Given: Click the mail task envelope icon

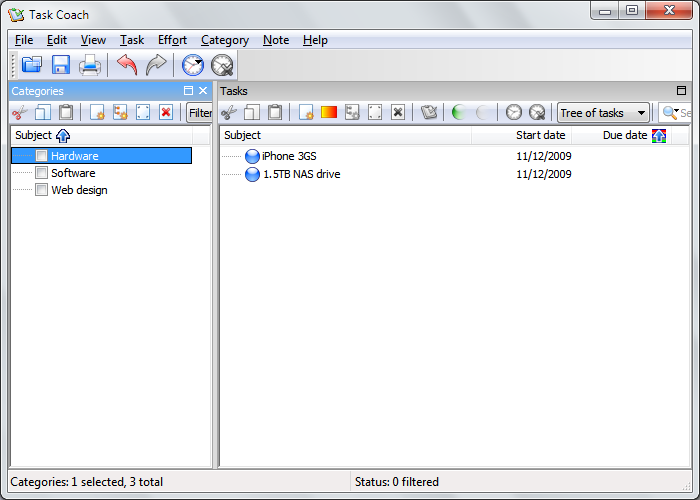Looking at the screenshot, I should coord(429,112).
